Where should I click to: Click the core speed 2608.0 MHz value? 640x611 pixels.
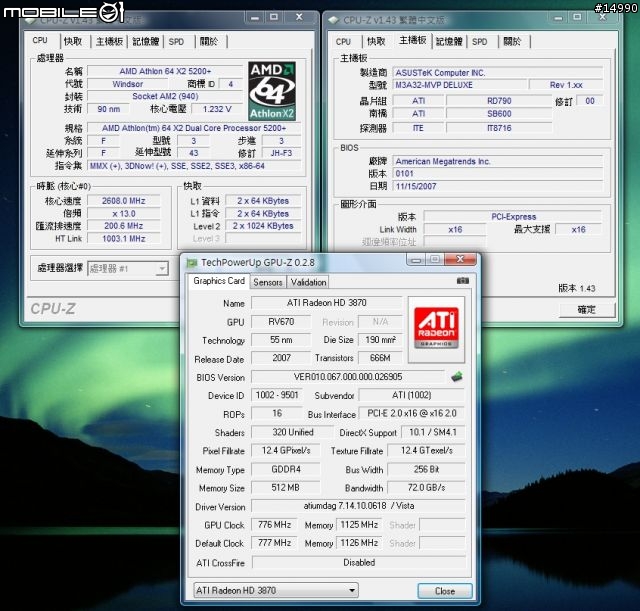pos(124,201)
